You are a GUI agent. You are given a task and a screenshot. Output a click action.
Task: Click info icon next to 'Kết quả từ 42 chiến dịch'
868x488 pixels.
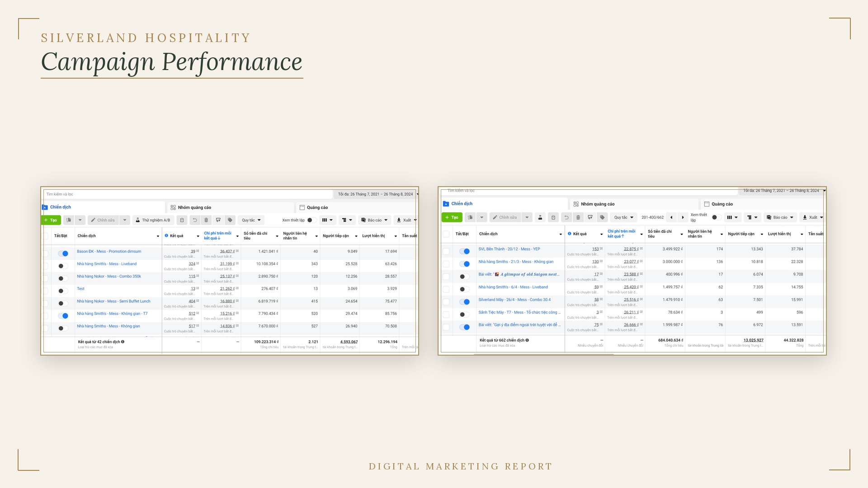pos(123,342)
